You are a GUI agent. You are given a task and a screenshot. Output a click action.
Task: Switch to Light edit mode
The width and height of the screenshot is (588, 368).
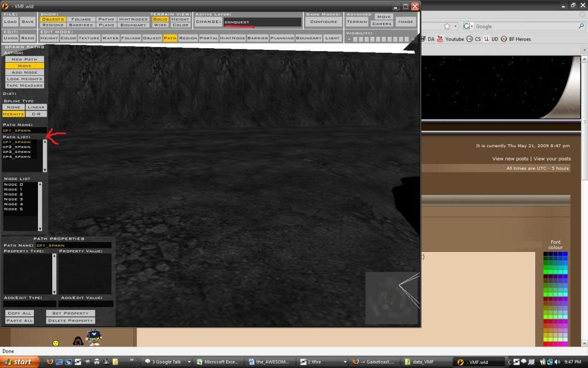point(332,38)
